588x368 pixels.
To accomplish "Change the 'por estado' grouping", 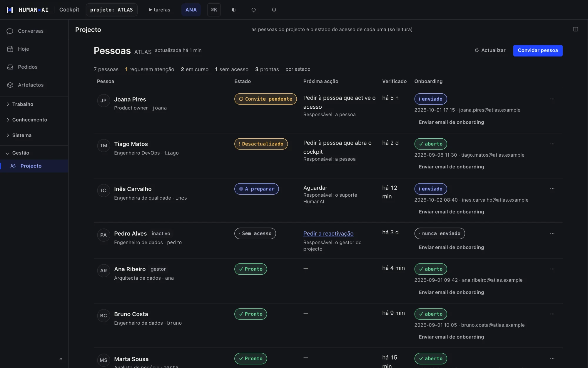I will click(x=298, y=69).
